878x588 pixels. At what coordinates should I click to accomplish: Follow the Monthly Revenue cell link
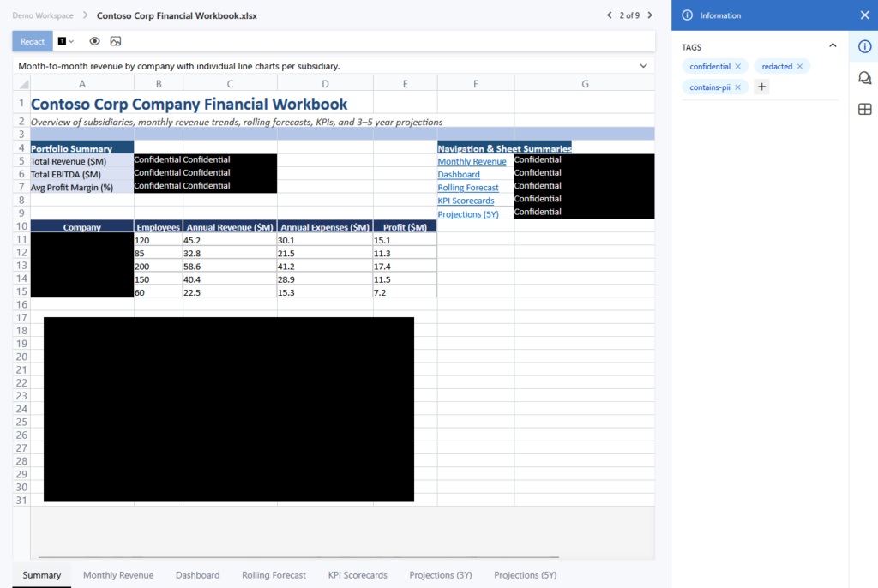pyautogui.click(x=472, y=161)
